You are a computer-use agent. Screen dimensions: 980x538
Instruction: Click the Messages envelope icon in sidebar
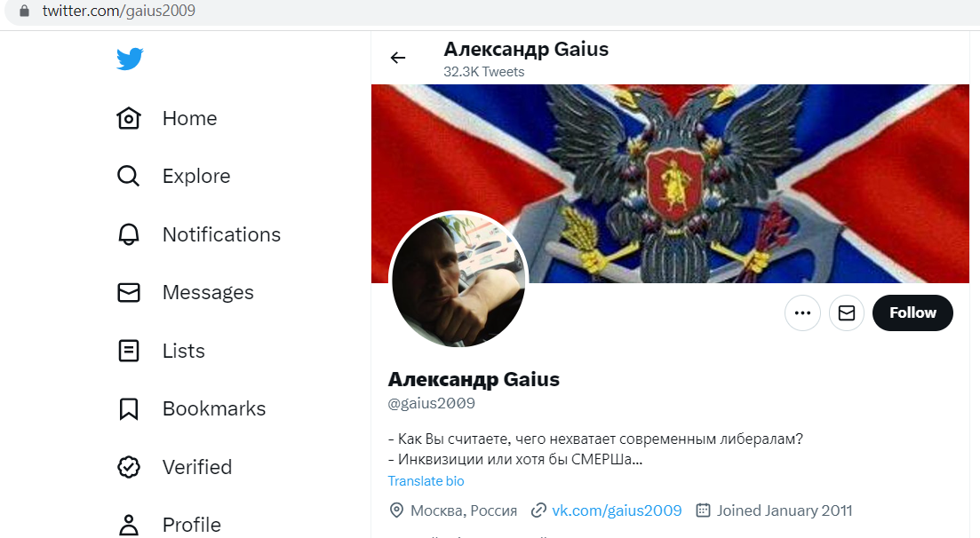click(129, 292)
